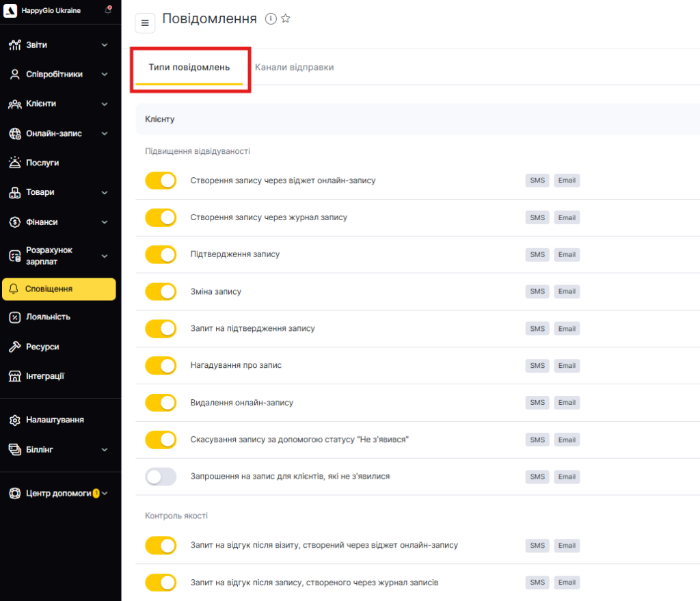
Task: Enable Запрошення на запис для клієнтів toggle
Action: tap(161, 477)
